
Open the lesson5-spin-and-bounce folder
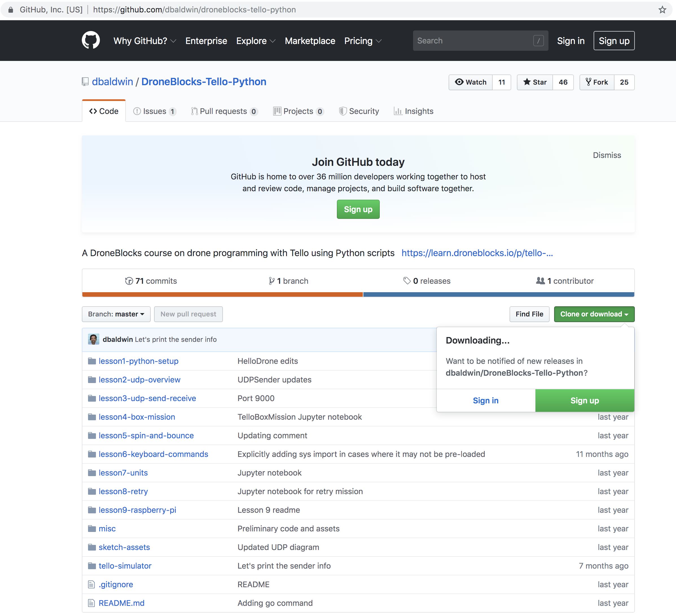[146, 435]
